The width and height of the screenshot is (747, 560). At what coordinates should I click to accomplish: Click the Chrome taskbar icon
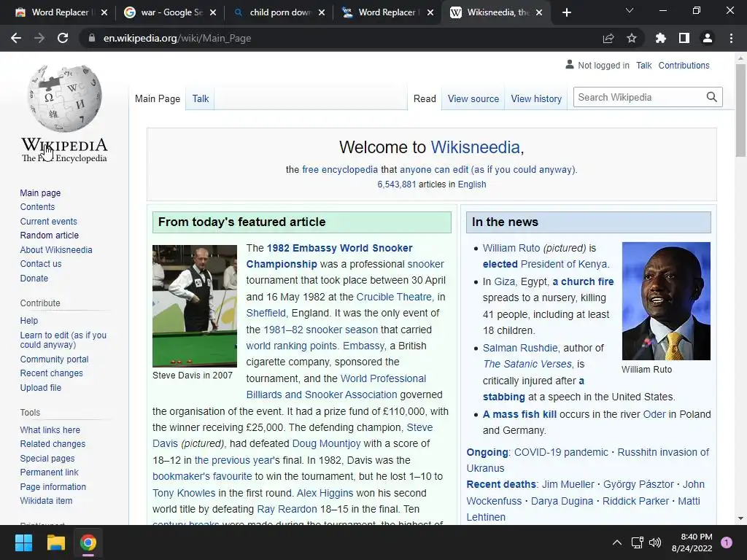(x=88, y=542)
